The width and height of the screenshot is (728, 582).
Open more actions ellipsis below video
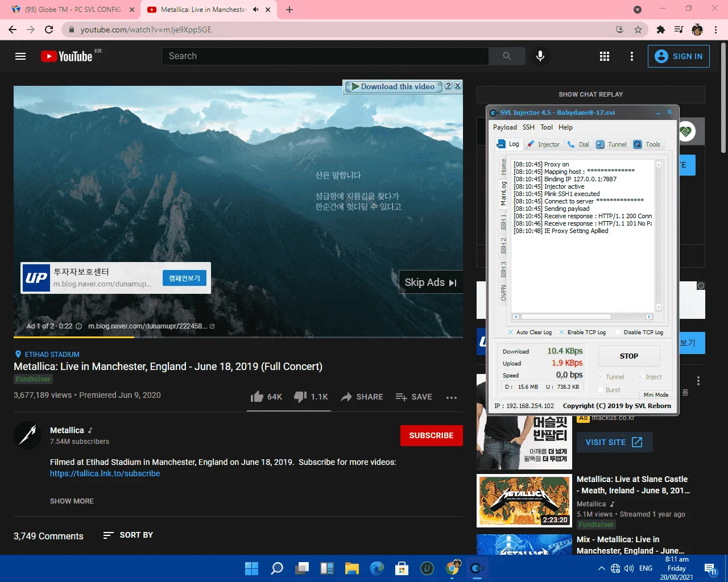click(x=452, y=397)
